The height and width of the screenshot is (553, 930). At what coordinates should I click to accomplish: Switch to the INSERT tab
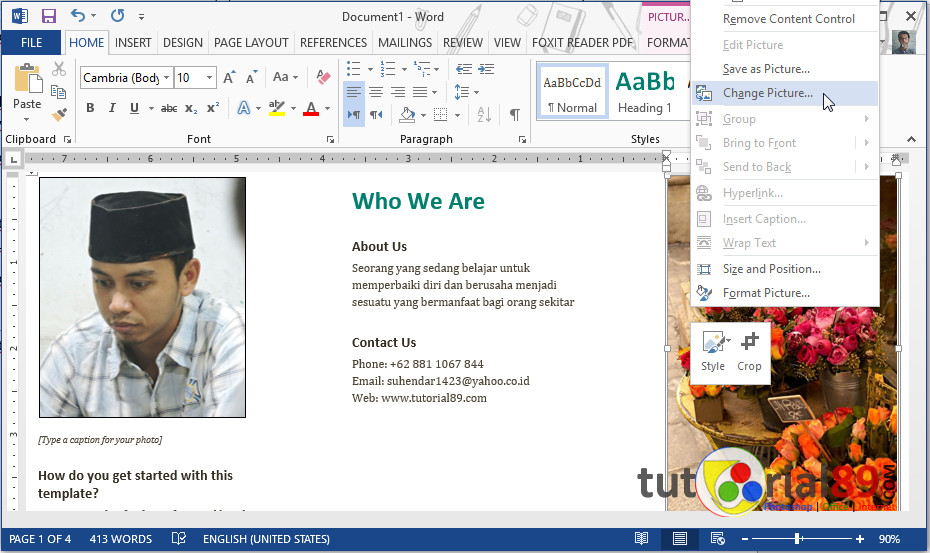133,43
